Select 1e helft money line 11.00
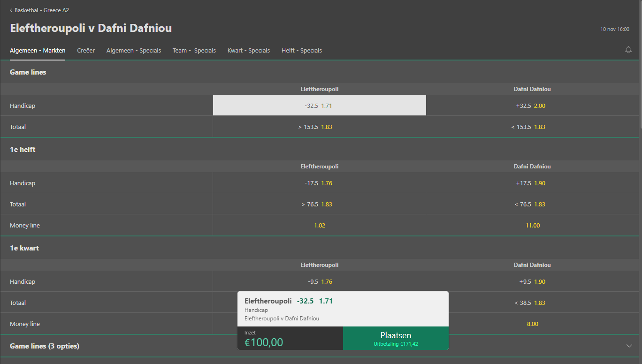This screenshot has width=642, height=364. coord(533,225)
